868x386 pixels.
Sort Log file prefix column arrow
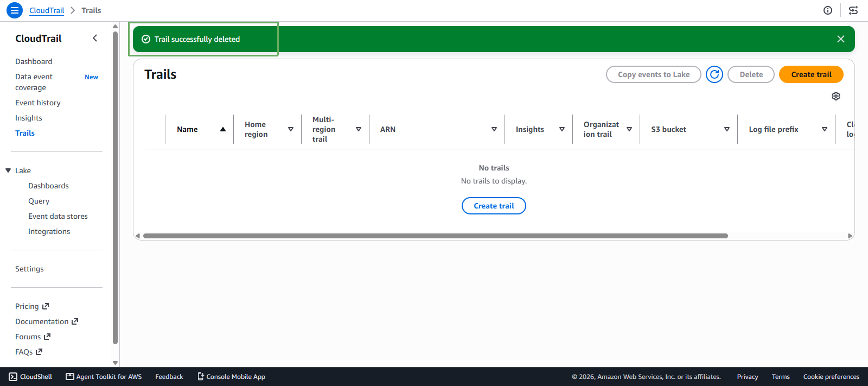(x=825, y=129)
